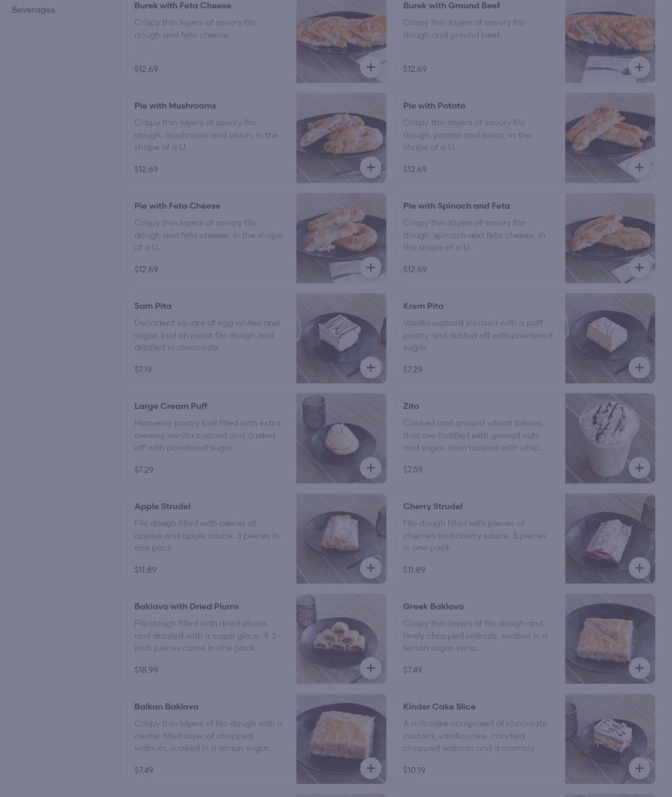672x797 pixels.
Task: Open Apple Strudel description text
Action: pyautogui.click(x=207, y=535)
